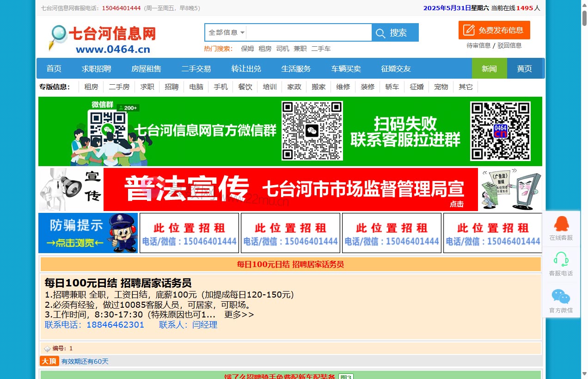
Task: Click the 0464 QR code on the green banner
Action: 502,131
